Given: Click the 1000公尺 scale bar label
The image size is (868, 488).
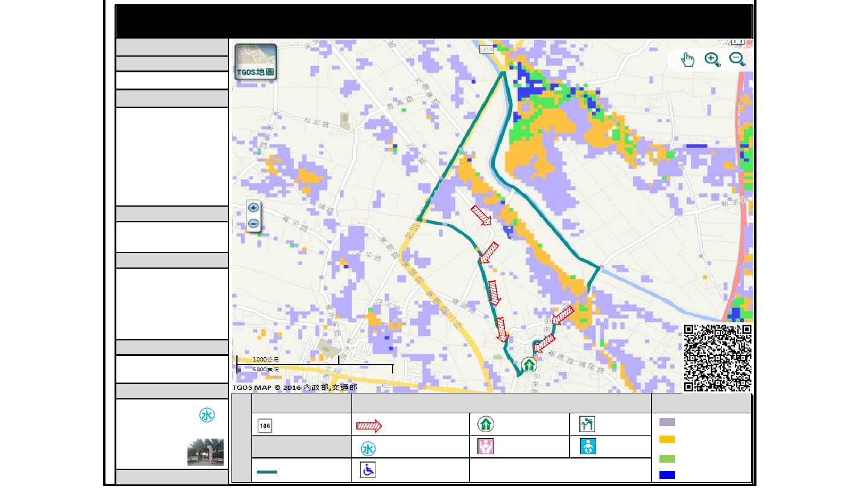Looking at the screenshot, I should pos(265,359).
